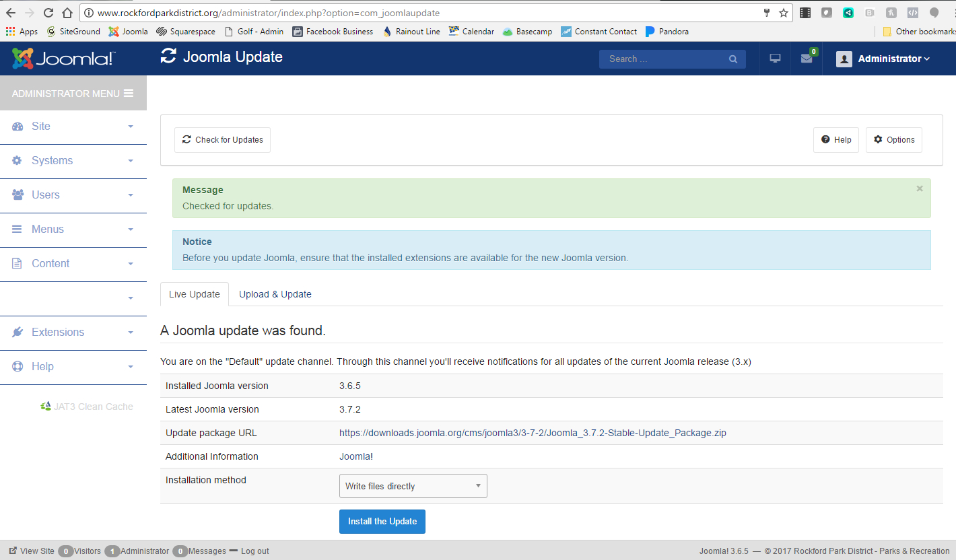Open the messages envelope icon
Viewport: 956px width, 560px height.
pos(807,59)
